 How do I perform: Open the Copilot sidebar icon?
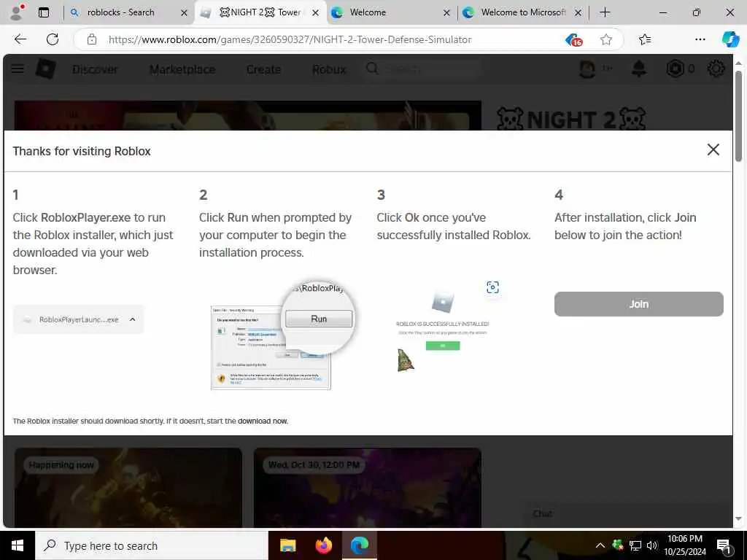click(x=729, y=39)
